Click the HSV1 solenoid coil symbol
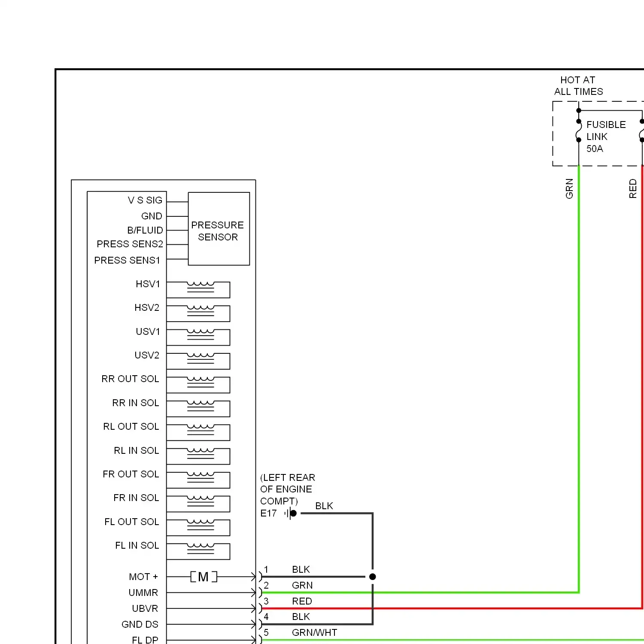This screenshot has height=644, width=644. click(200, 287)
